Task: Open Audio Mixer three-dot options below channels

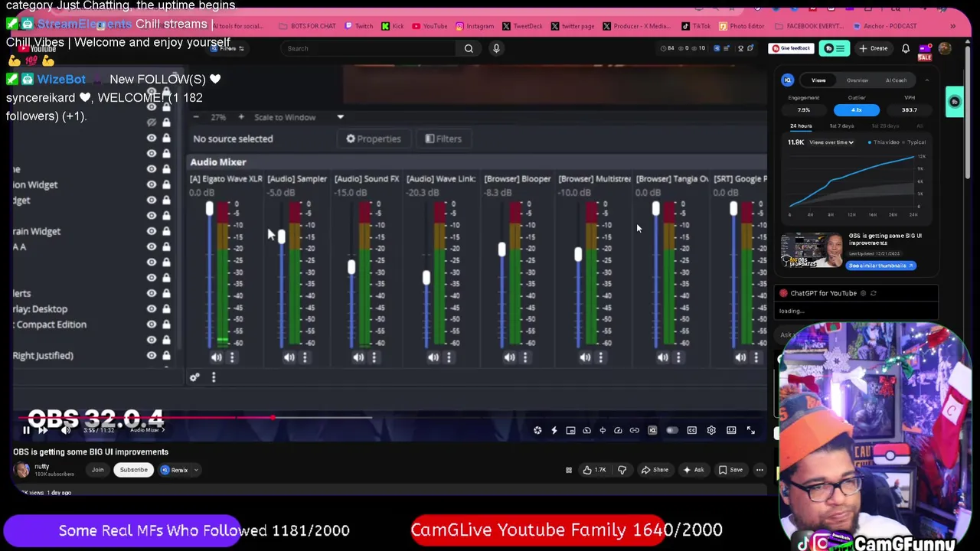Action: pos(214,377)
